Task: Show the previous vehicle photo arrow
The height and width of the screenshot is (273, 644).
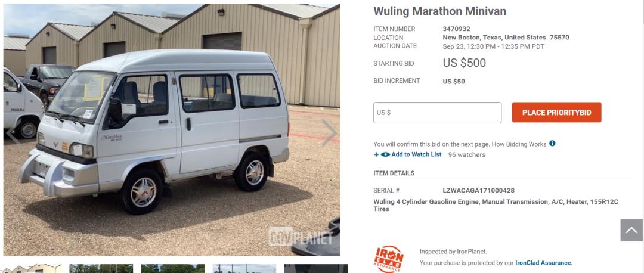Action: pos(13,135)
